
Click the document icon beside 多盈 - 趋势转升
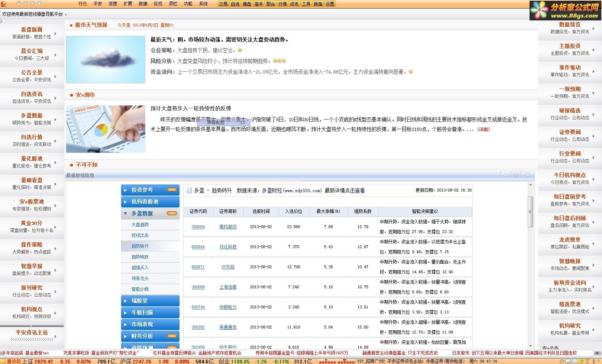[x=189, y=190]
